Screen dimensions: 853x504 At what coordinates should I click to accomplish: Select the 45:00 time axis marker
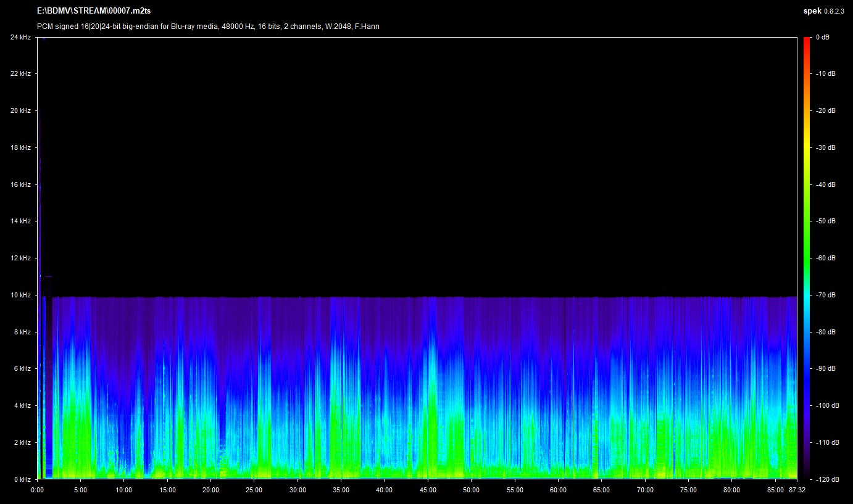pyautogui.click(x=428, y=490)
